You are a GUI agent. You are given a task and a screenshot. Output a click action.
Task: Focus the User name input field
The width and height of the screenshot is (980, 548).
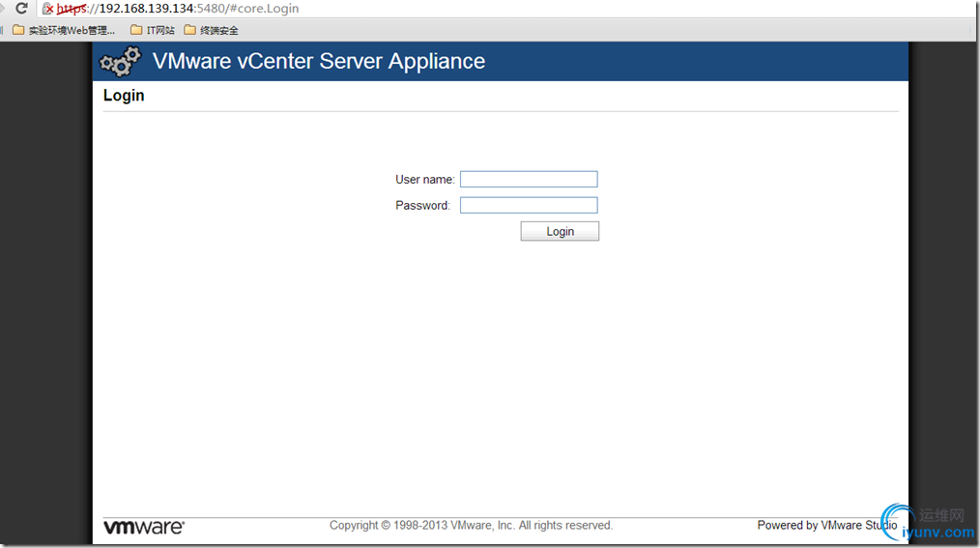pyautogui.click(x=529, y=180)
